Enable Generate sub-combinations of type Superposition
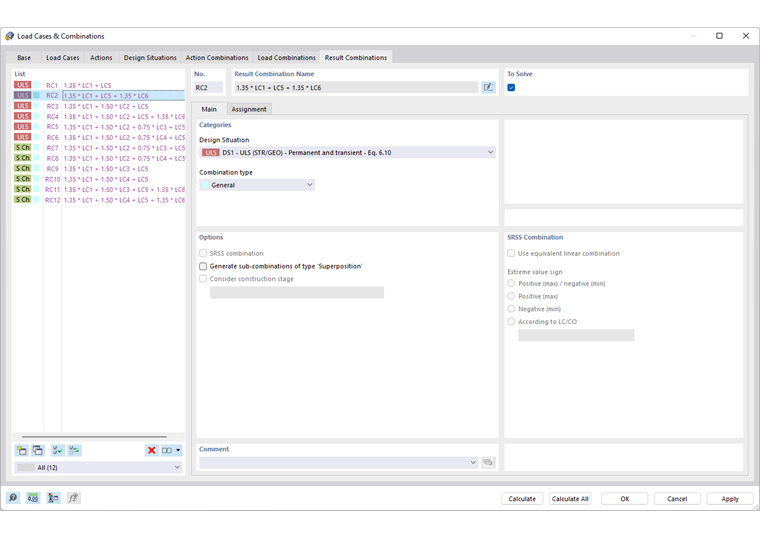760x539 pixels. 203,266
